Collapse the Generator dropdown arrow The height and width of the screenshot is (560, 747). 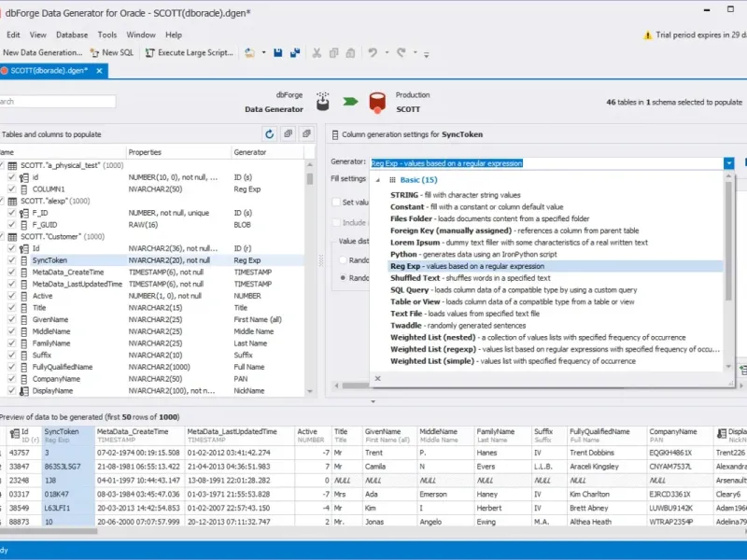pyautogui.click(x=728, y=163)
